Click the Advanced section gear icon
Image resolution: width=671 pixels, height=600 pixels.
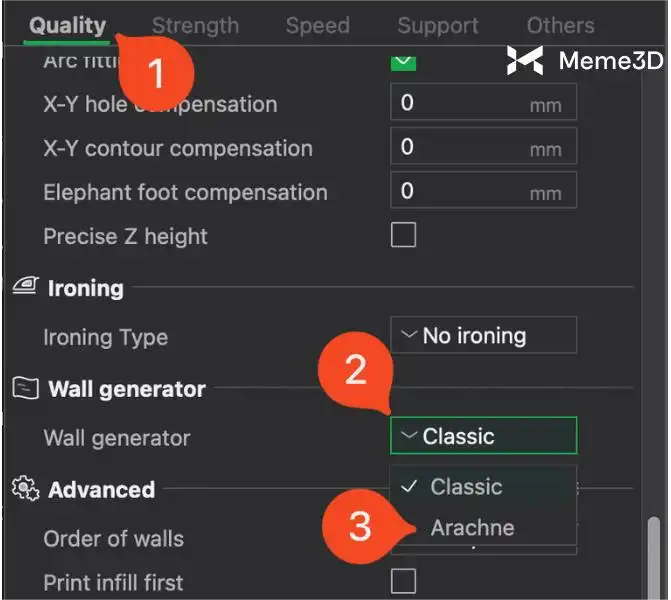(x=24, y=489)
